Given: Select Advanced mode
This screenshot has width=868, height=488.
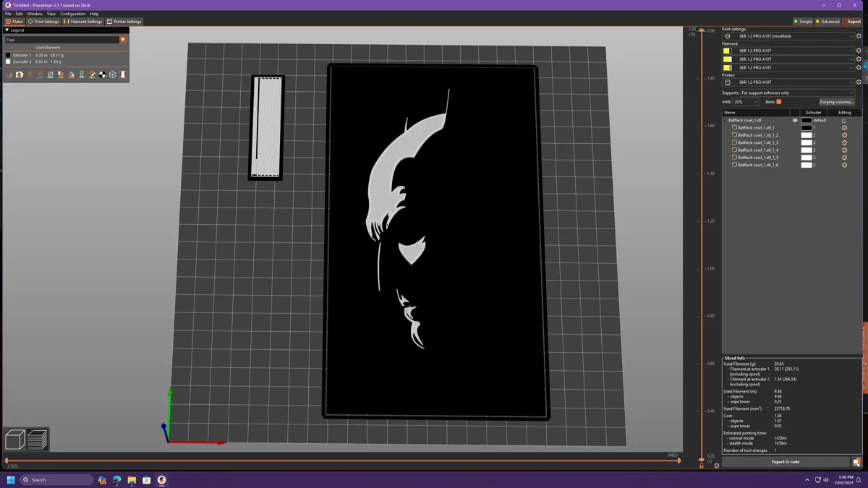Looking at the screenshot, I should tap(827, 22).
